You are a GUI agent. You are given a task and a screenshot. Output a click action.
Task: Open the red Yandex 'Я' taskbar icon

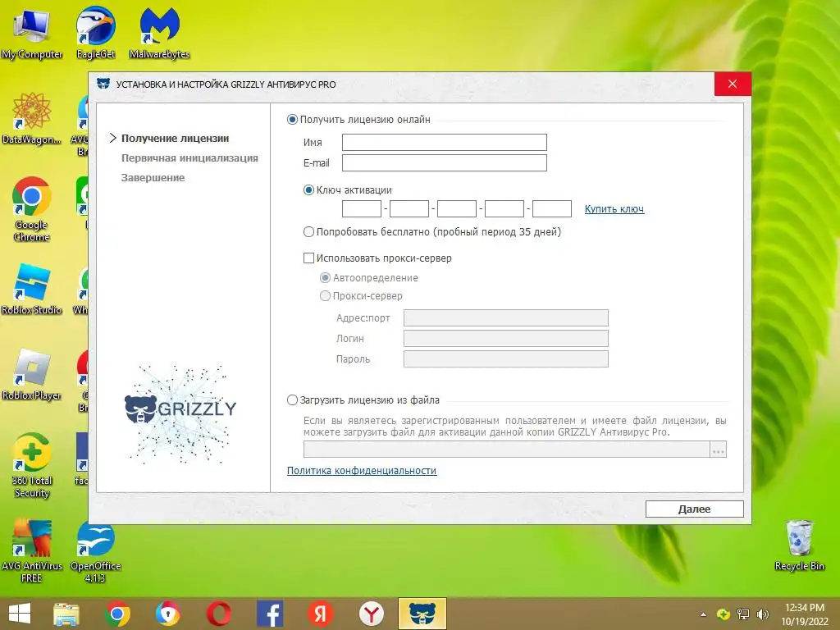(321, 614)
